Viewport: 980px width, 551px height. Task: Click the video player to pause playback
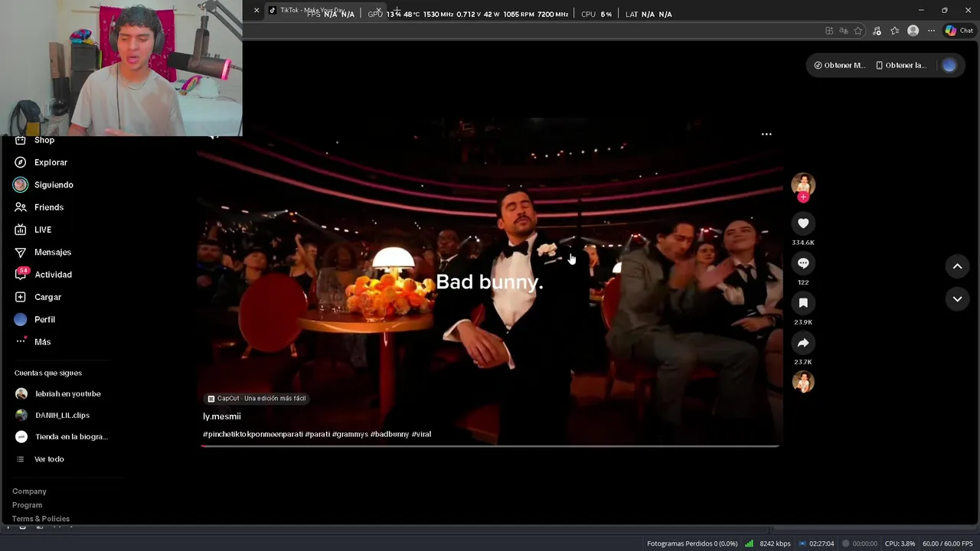tap(490, 282)
